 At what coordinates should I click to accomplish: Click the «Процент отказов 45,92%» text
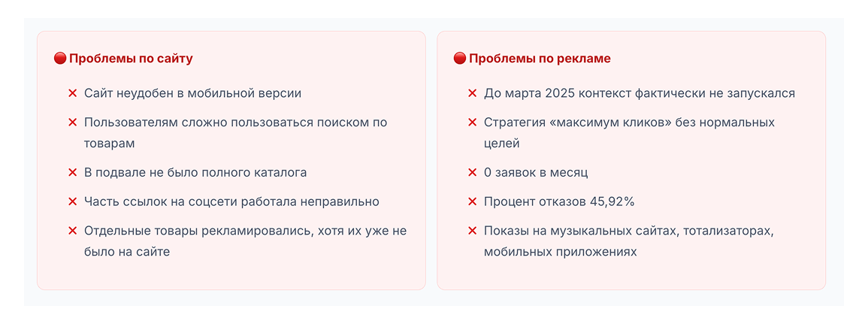click(559, 201)
